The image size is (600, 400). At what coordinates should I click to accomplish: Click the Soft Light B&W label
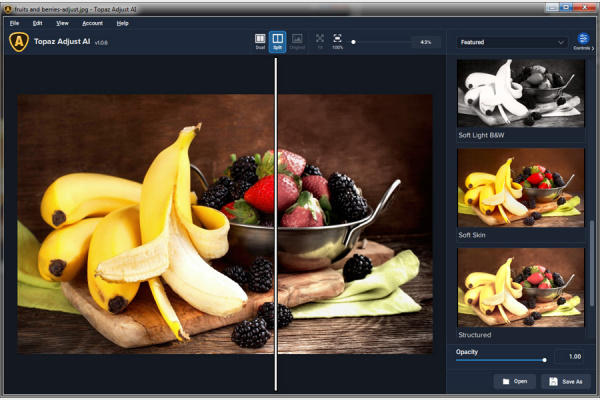click(481, 135)
